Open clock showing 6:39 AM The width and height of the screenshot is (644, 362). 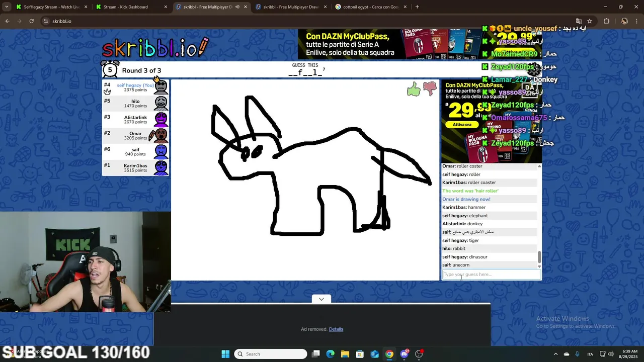tap(629, 354)
